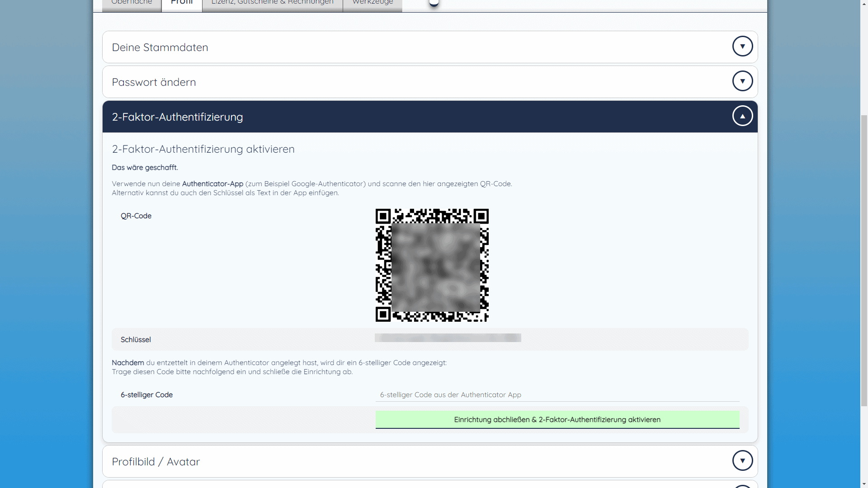Expand the Profilbild / Avatar section arrow

(x=742, y=460)
